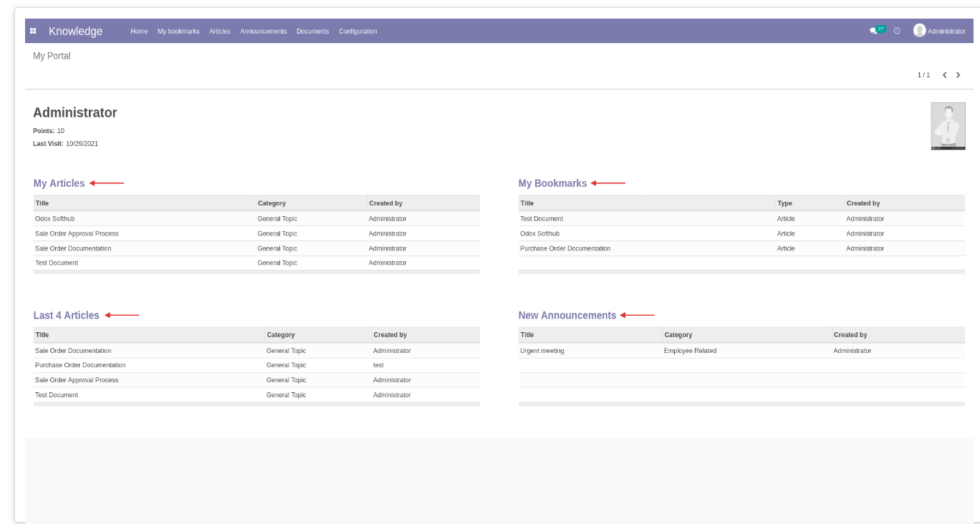The height and width of the screenshot is (524, 980).
Task: Click the Points: 10 value
Action: click(61, 131)
